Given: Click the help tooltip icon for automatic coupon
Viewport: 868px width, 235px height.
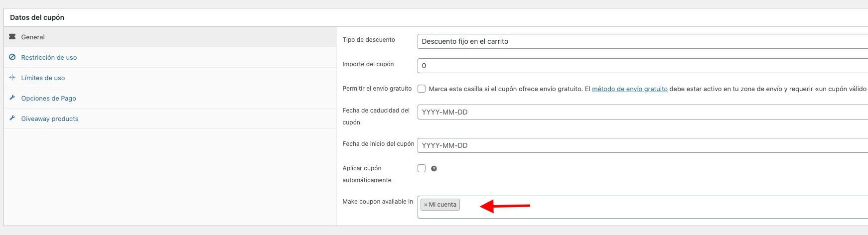Looking at the screenshot, I should 434,169.
